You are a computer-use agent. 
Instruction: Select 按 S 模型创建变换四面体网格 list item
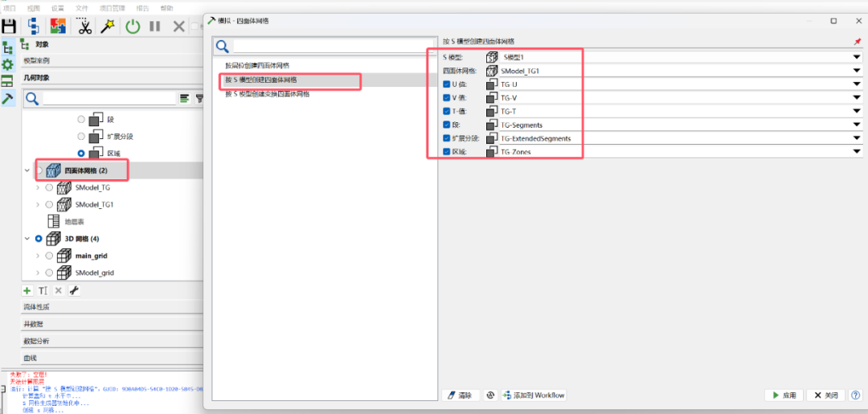(x=268, y=94)
